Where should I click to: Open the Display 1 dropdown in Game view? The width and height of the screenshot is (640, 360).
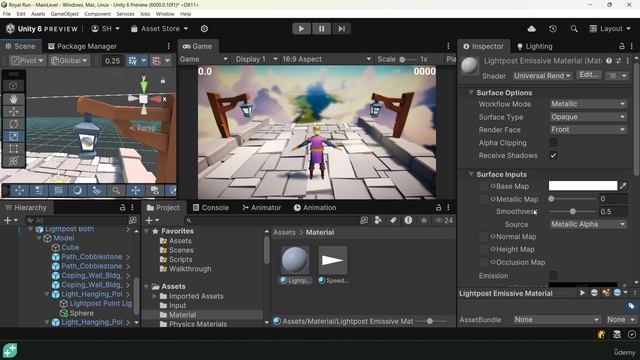tap(256, 59)
